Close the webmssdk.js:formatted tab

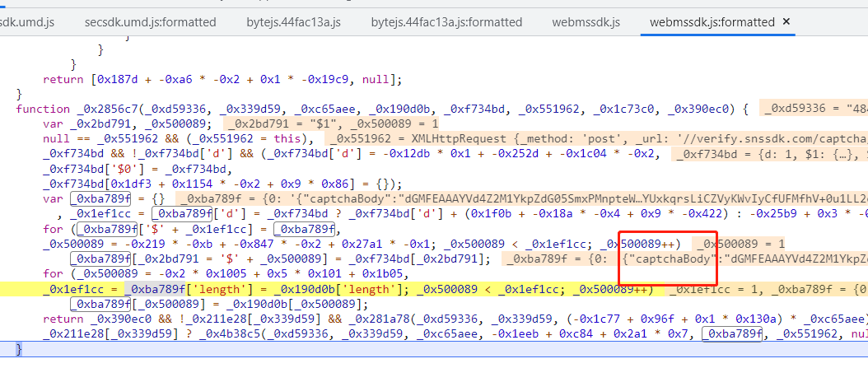786,22
